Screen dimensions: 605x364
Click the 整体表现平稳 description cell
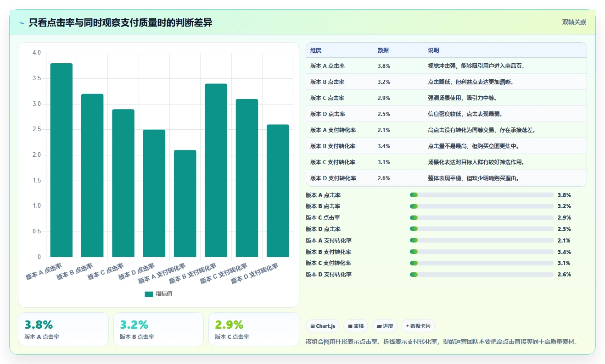[473, 178]
